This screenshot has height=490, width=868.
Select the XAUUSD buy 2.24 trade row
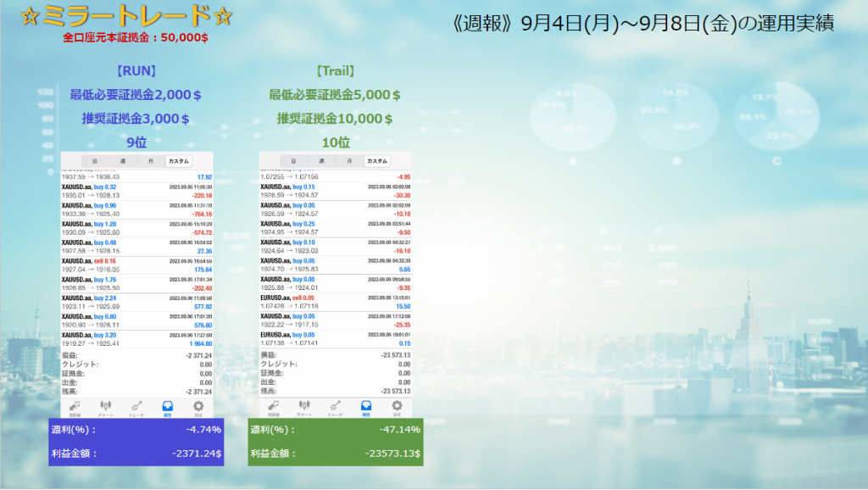pyautogui.click(x=136, y=303)
